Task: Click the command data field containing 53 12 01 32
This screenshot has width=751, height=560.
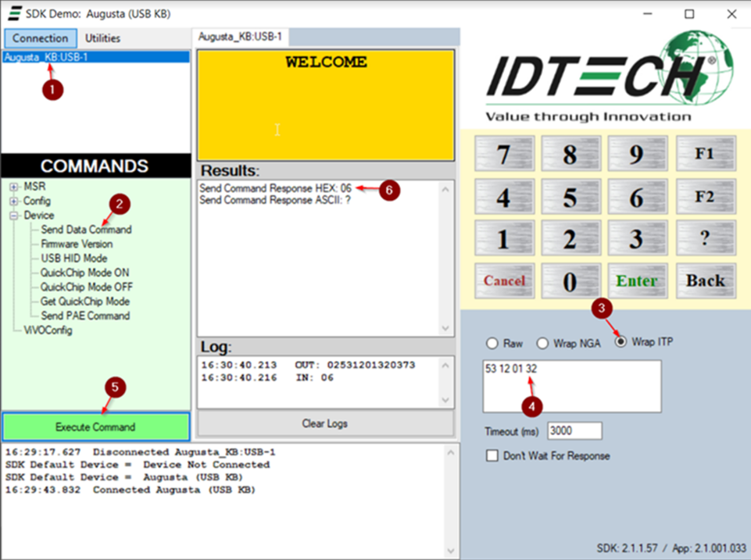Action: [572, 387]
